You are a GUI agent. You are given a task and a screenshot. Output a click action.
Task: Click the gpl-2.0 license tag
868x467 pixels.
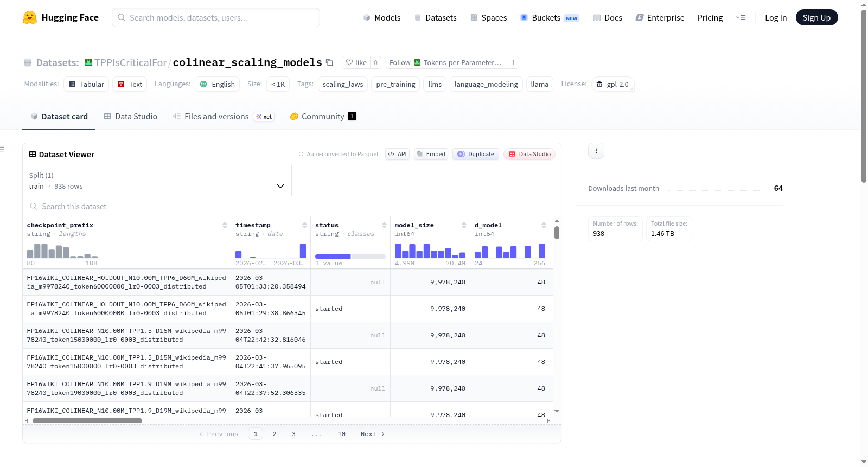(612, 84)
